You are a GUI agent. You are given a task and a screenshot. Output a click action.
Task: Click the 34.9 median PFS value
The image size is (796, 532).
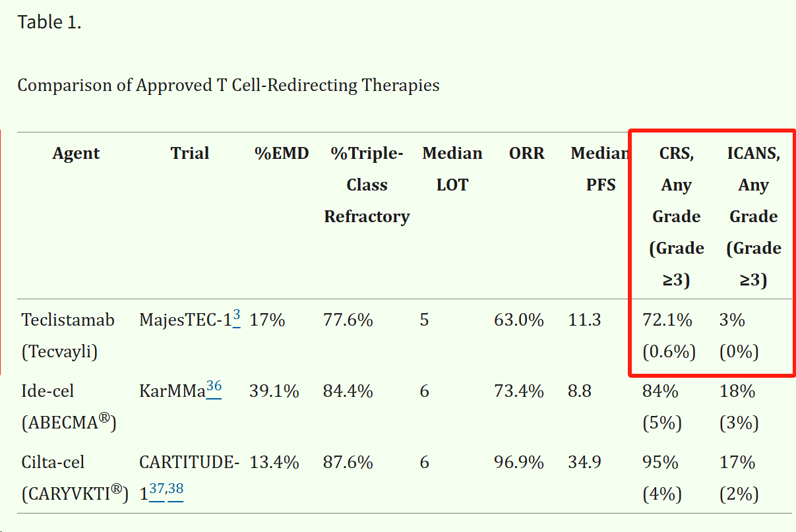click(584, 463)
